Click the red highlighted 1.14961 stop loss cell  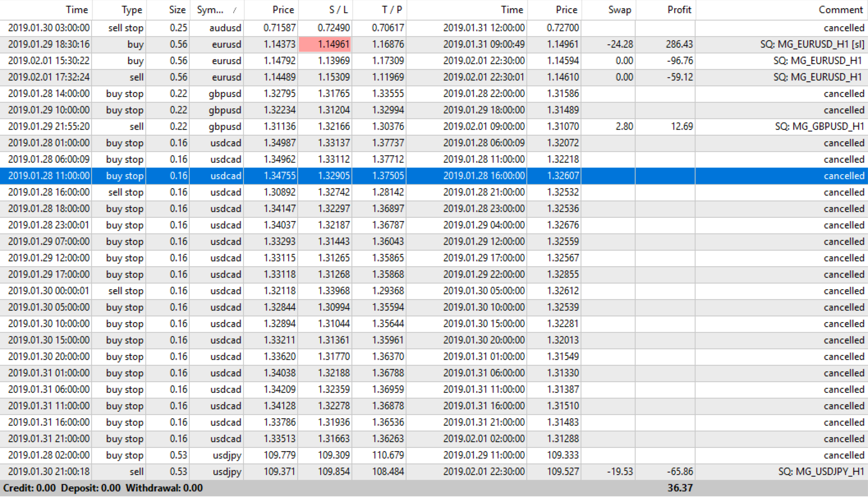coord(325,44)
